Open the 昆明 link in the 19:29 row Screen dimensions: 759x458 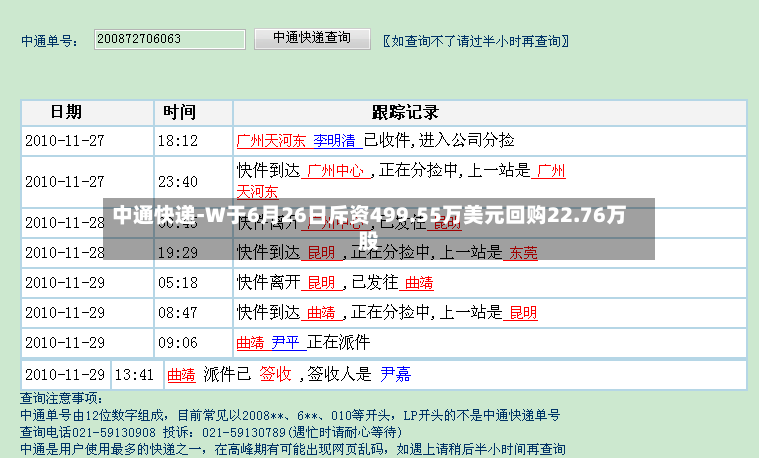[x=321, y=252]
